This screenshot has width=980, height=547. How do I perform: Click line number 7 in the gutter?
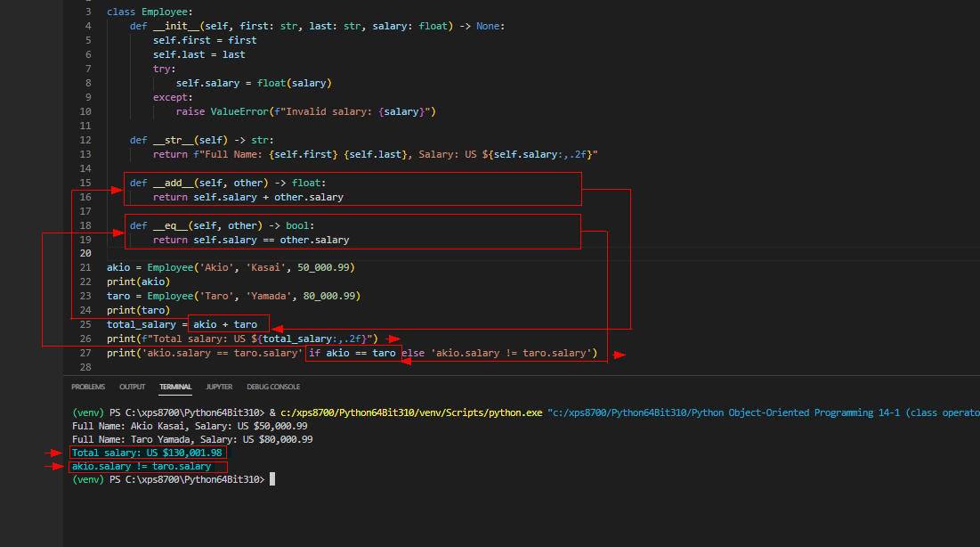click(x=88, y=69)
